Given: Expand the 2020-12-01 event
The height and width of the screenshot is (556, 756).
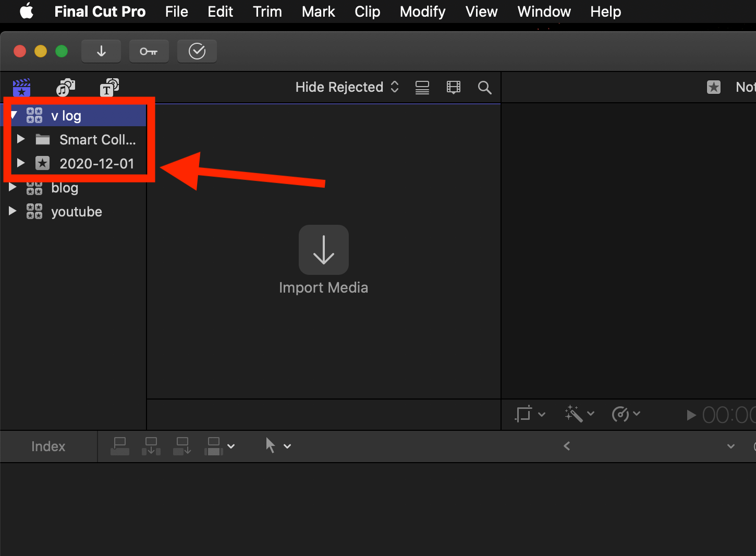Looking at the screenshot, I should coord(21,163).
